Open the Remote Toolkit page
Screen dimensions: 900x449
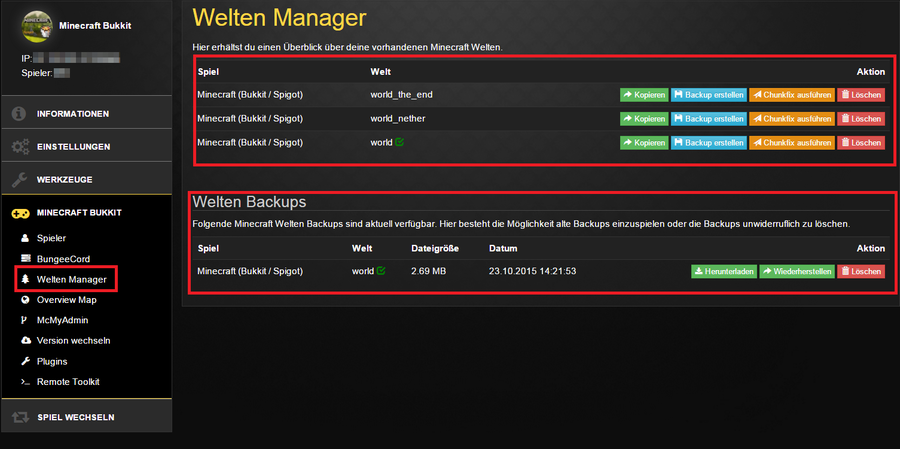click(68, 382)
